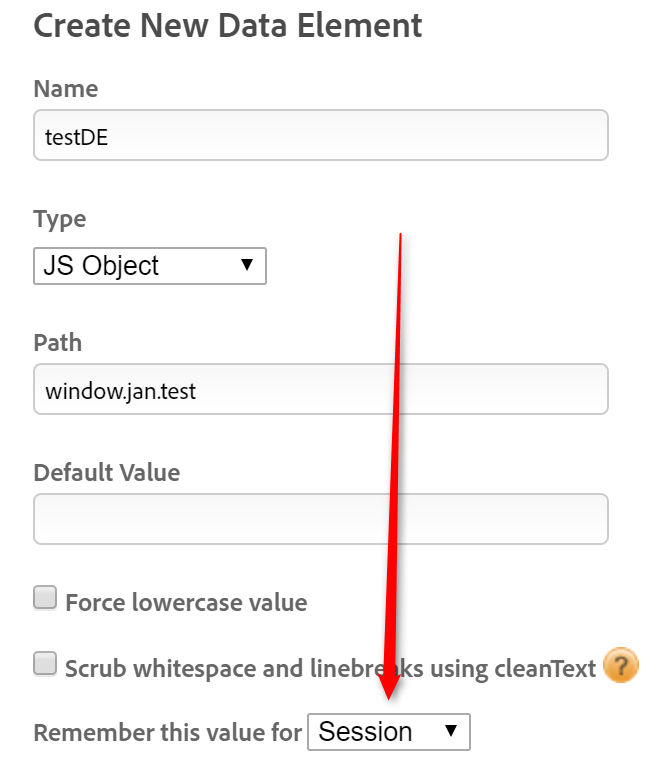Place the cursor after 'testDE' text
Screen dimensions: 663x760
point(110,136)
